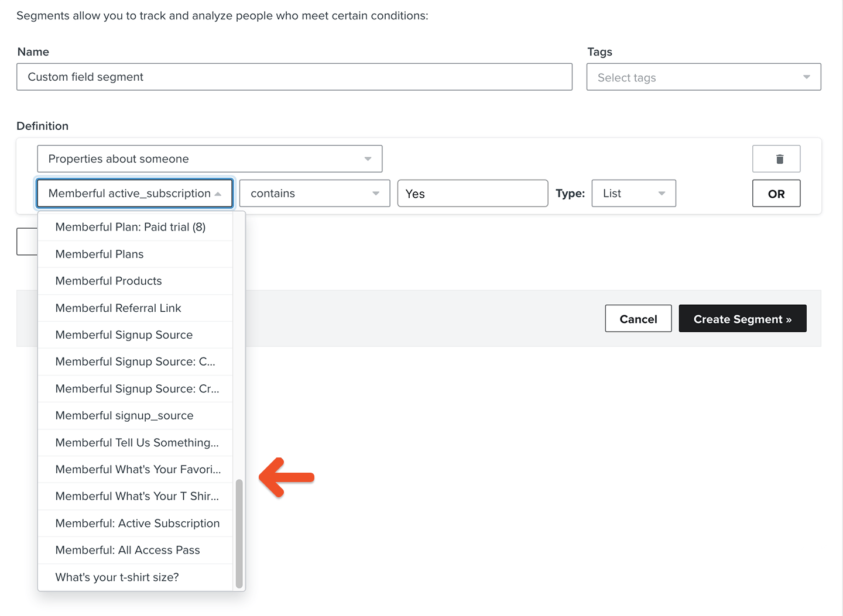Choose Memberful Signup Source option
The width and height of the screenshot is (843, 616).
(135, 335)
